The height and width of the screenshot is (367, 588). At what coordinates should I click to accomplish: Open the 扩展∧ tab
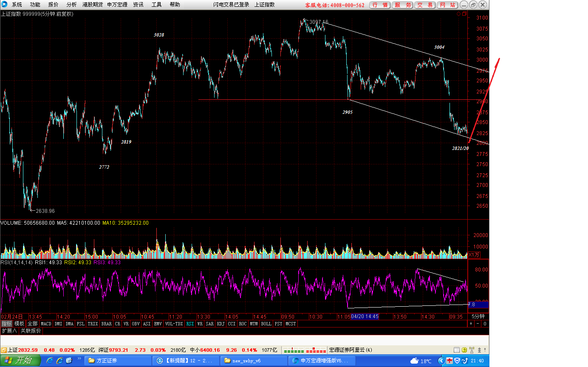click(x=9, y=331)
